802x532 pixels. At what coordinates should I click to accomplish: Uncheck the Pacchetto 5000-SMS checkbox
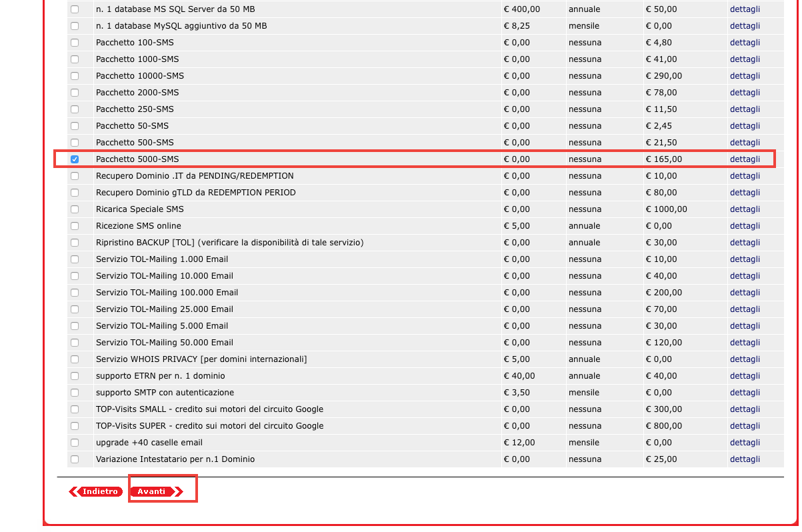pyautogui.click(x=75, y=159)
